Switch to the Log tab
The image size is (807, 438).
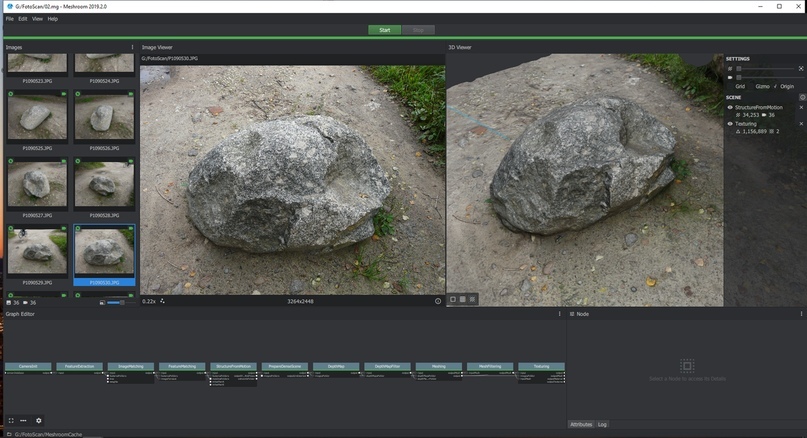click(602, 424)
